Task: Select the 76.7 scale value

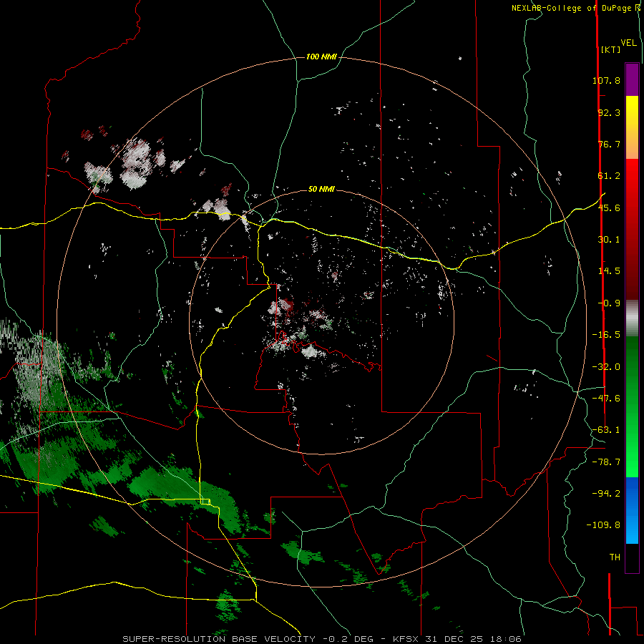Action: [609, 144]
